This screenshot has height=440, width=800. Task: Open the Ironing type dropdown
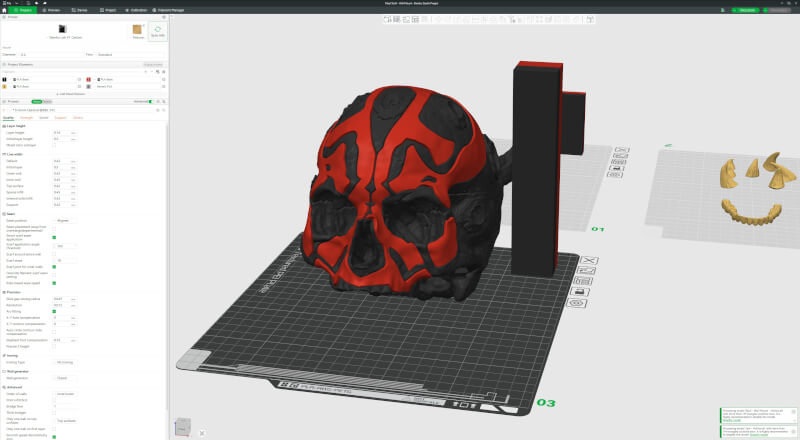65,362
